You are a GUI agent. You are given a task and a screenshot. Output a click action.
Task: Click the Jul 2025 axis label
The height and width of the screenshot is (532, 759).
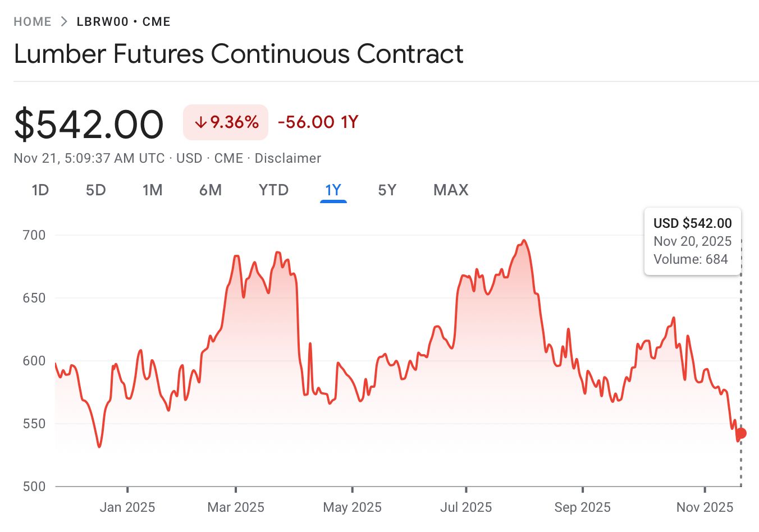[x=466, y=507]
